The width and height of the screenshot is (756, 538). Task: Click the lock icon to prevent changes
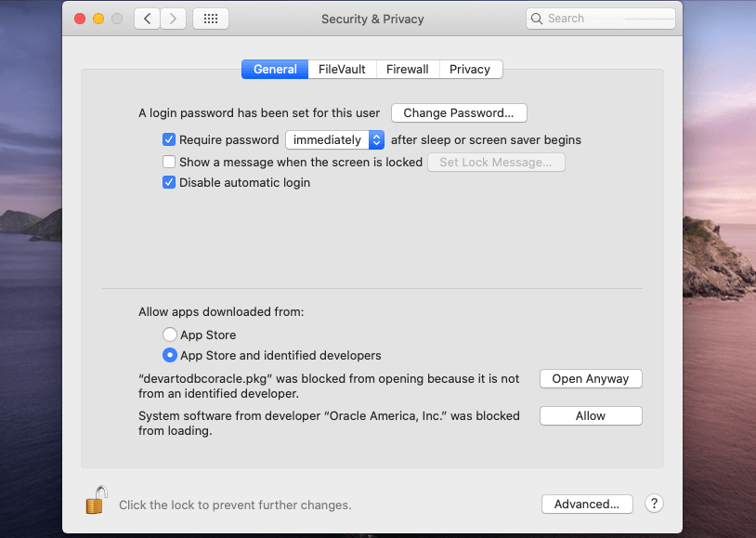(96, 500)
